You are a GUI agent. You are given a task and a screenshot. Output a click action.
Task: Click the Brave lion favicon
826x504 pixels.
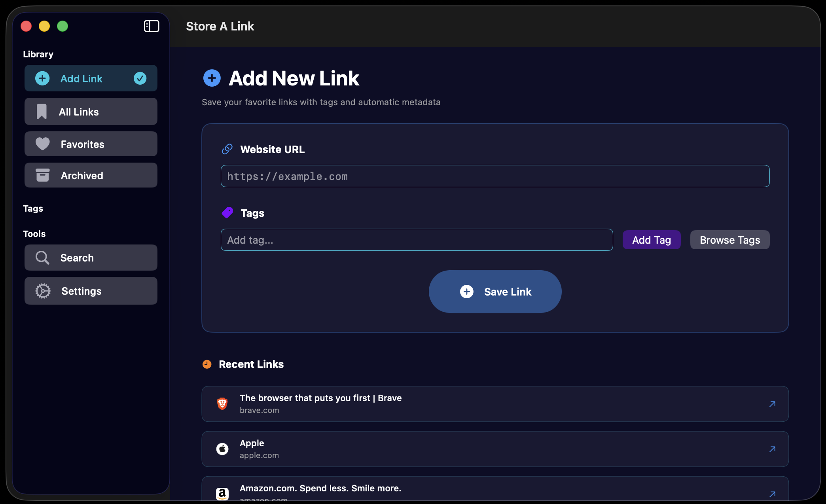pos(222,404)
